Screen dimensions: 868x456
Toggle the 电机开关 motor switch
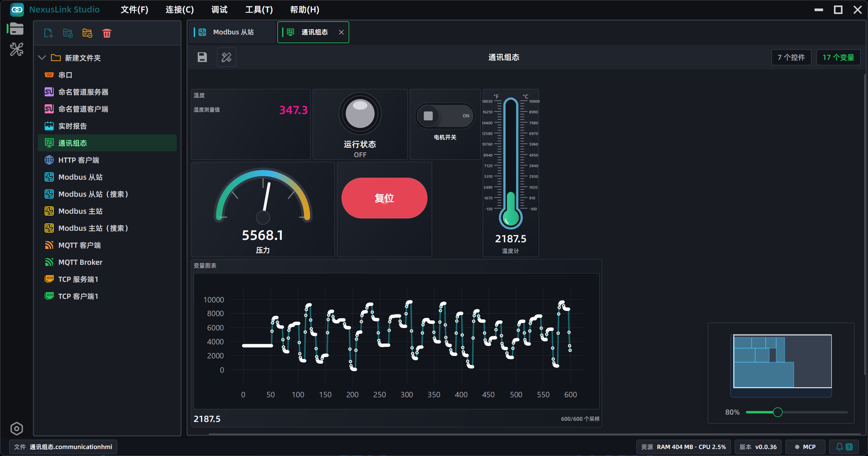coord(445,116)
